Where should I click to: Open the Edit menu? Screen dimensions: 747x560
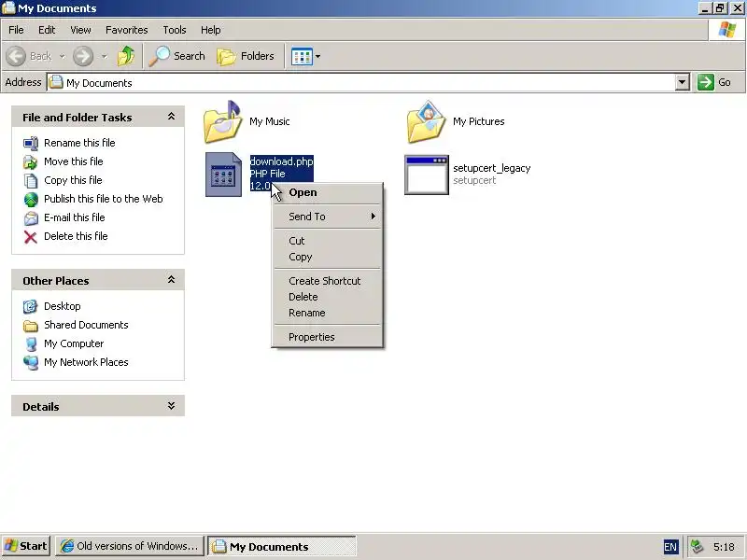click(x=47, y=30)
